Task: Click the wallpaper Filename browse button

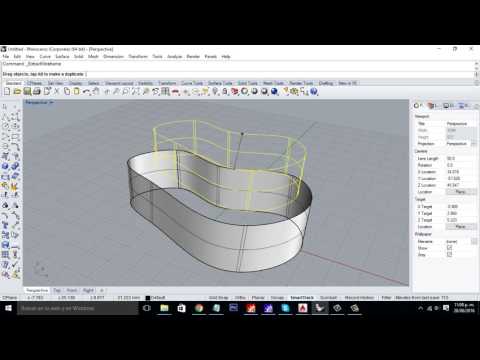Action: [x=474, y=241]
